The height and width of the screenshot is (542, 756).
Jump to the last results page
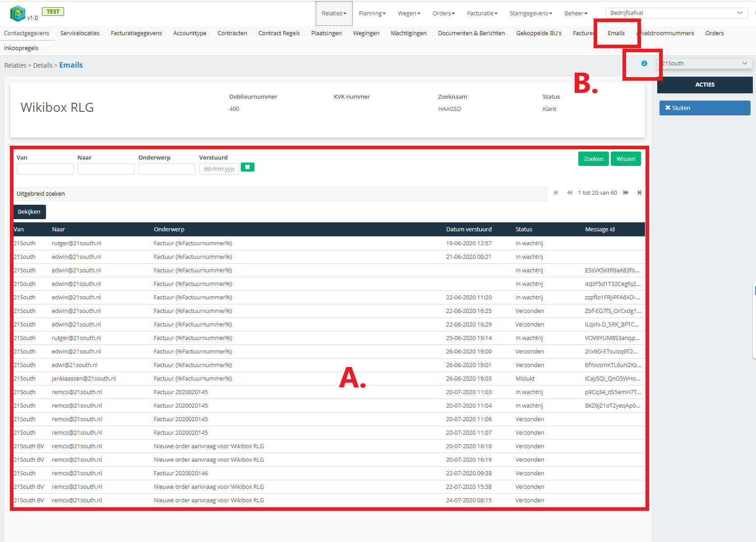pos(640,193)
